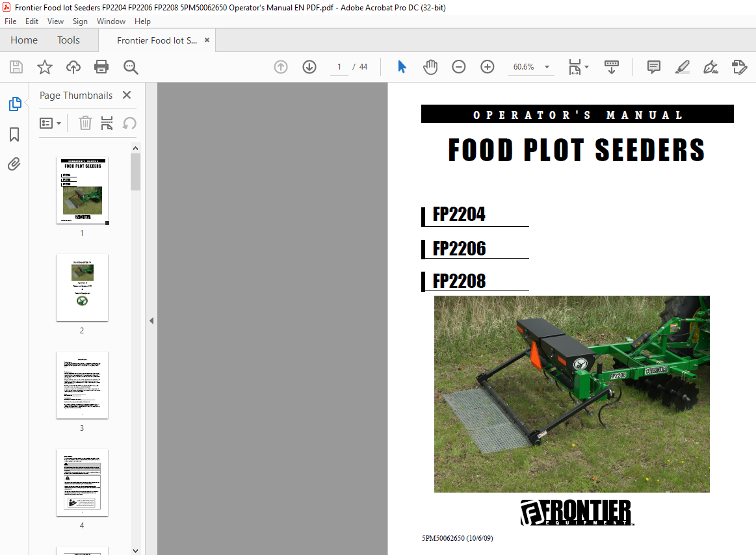Open the scrolling mode tool
Screen dimensions: 756x555
[x=611, y=67]
